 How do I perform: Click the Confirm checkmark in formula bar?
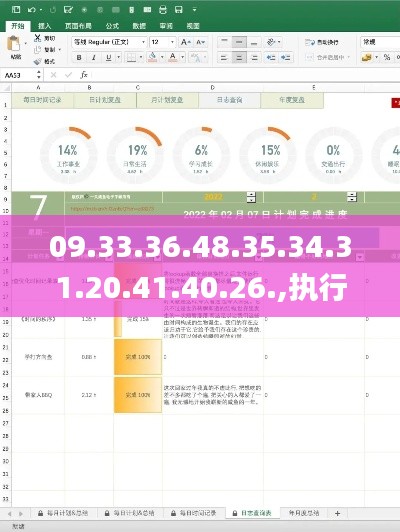click(68, 75)
